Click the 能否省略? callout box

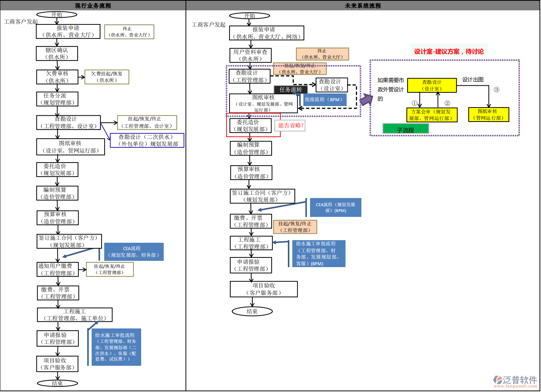pos(291,126)
